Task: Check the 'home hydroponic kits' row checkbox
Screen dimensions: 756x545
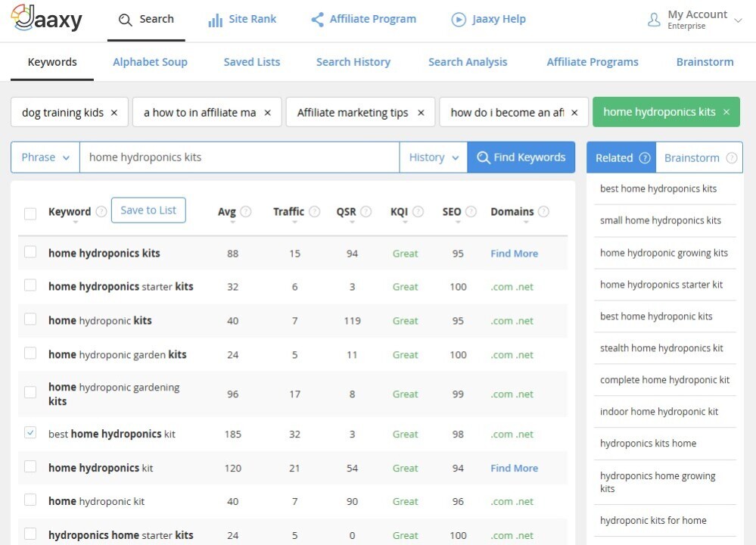Action: click(30, 319)
